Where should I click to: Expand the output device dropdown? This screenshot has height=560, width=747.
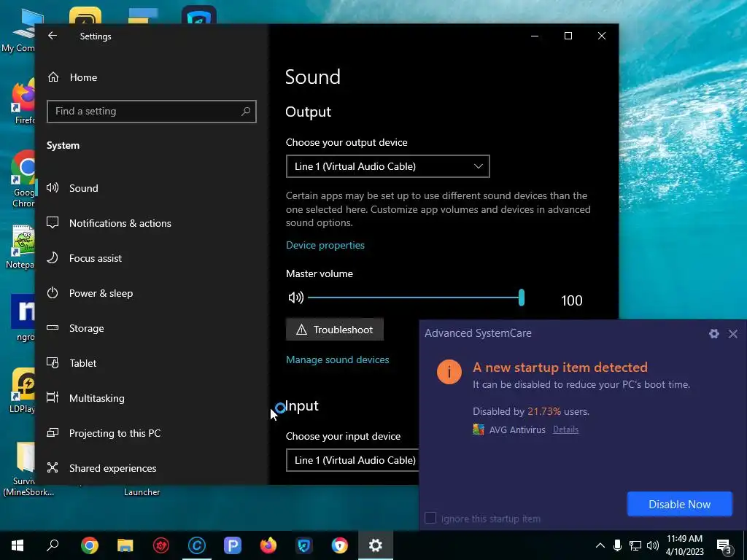coord(388,166)
